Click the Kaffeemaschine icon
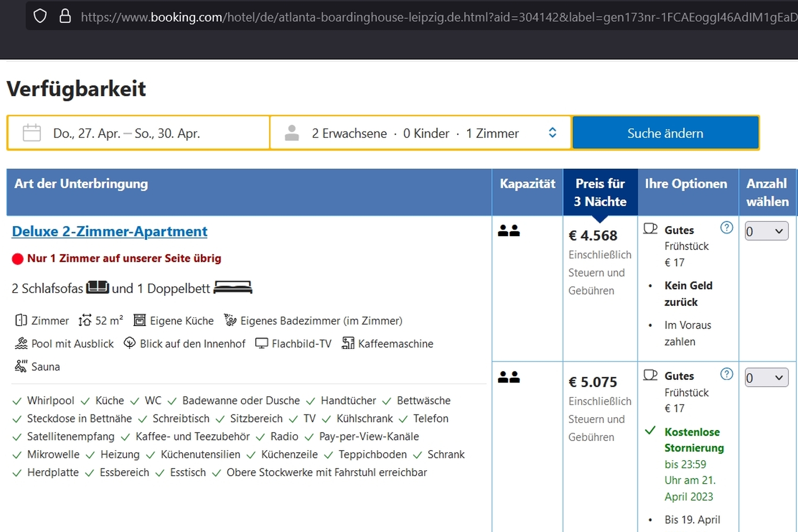798x532 pixels. tap(348, 343)
